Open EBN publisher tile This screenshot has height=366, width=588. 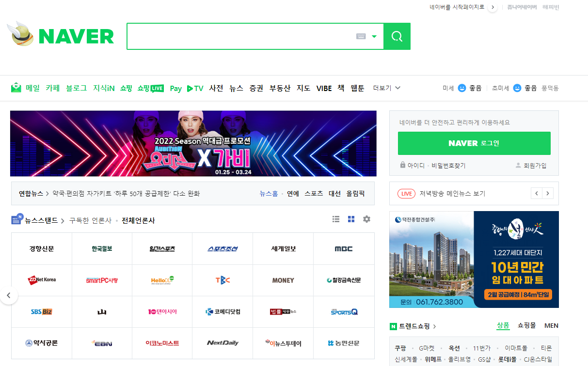coord(102,343)
